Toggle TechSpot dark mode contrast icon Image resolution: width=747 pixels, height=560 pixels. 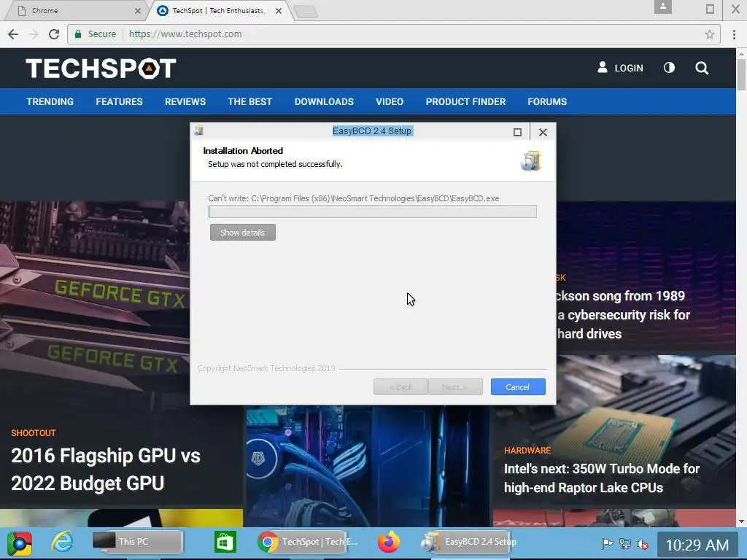[670, 68]
